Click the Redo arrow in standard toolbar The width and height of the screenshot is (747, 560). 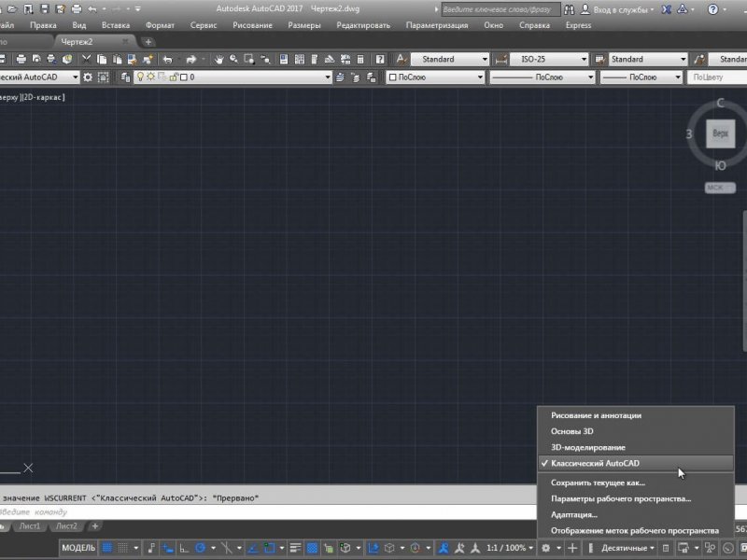(191, 59)
